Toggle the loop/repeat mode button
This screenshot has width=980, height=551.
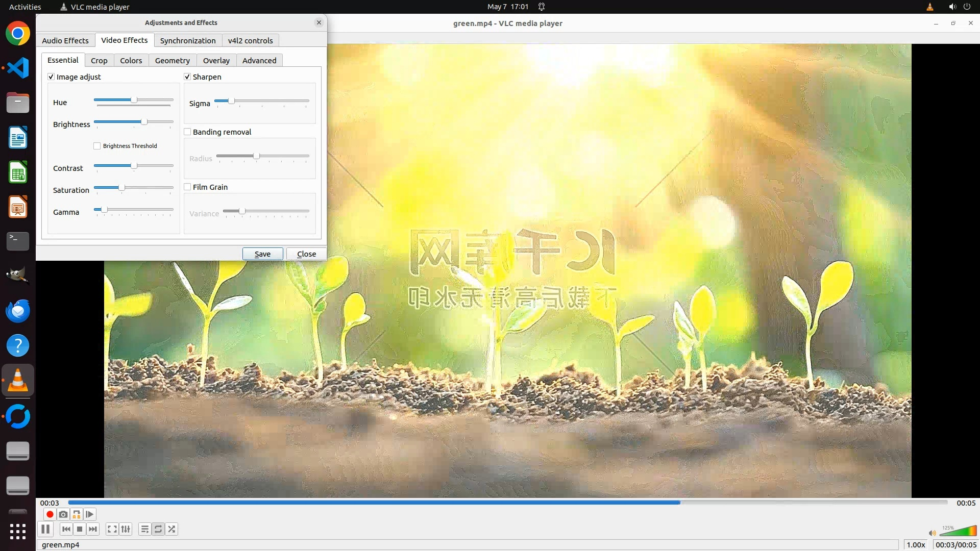(x=158, y=529)
